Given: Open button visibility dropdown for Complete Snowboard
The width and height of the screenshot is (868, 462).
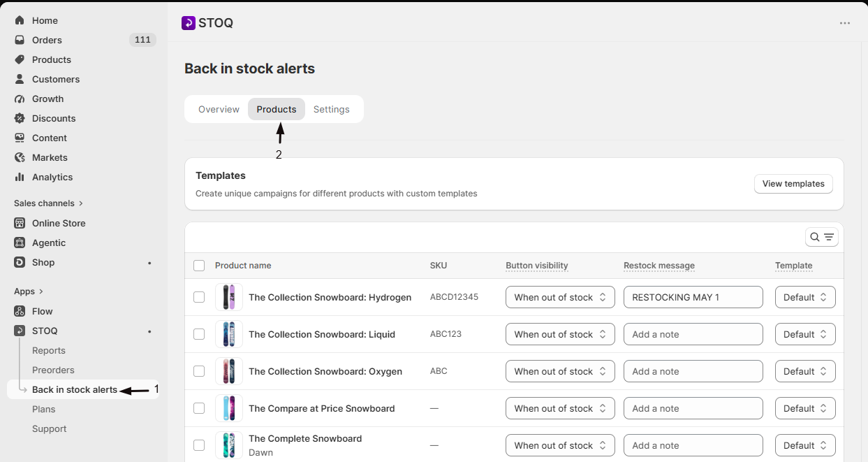Looking at the screenshot, I should click(x=560, y=445).
